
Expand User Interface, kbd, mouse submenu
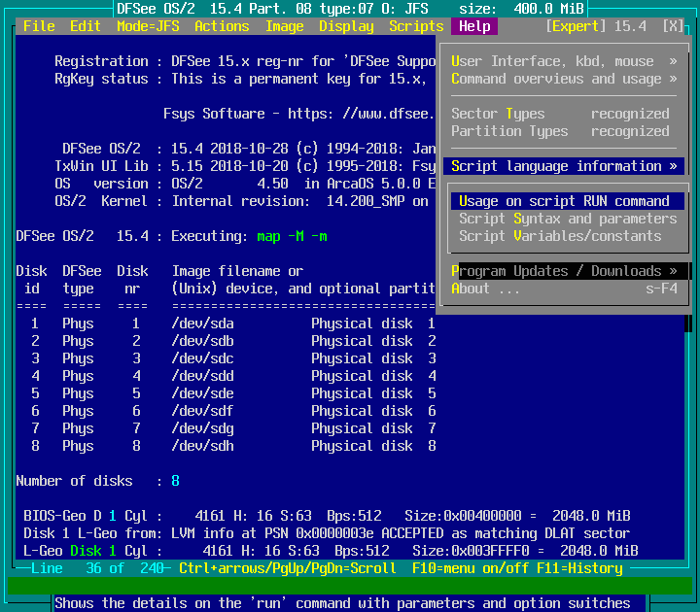(564, 61)
